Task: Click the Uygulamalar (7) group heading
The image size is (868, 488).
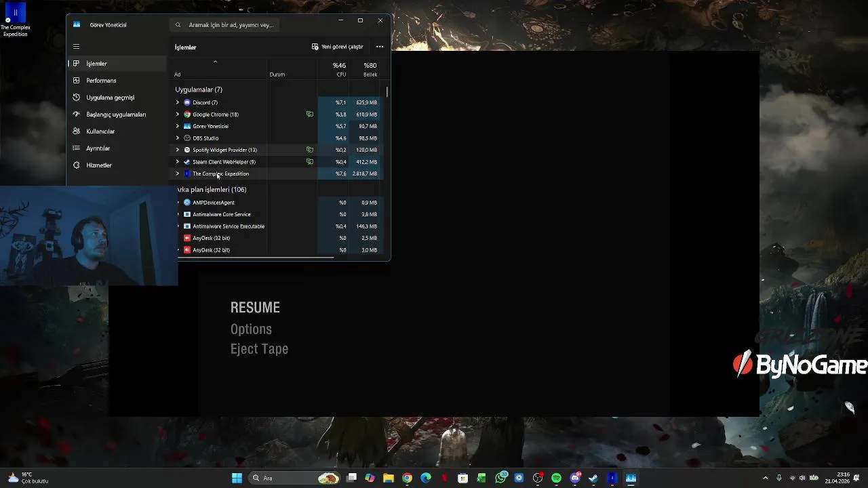Action: click(199, 89)
